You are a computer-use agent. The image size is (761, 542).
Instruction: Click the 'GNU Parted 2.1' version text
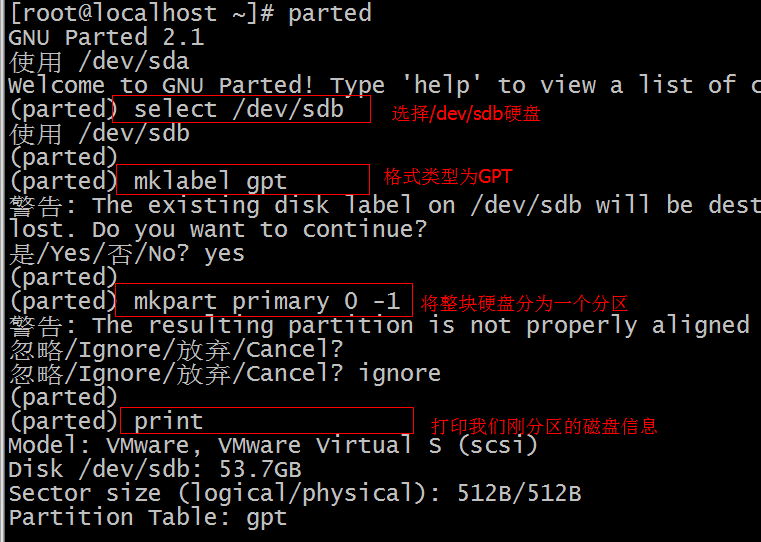[106, 37]
